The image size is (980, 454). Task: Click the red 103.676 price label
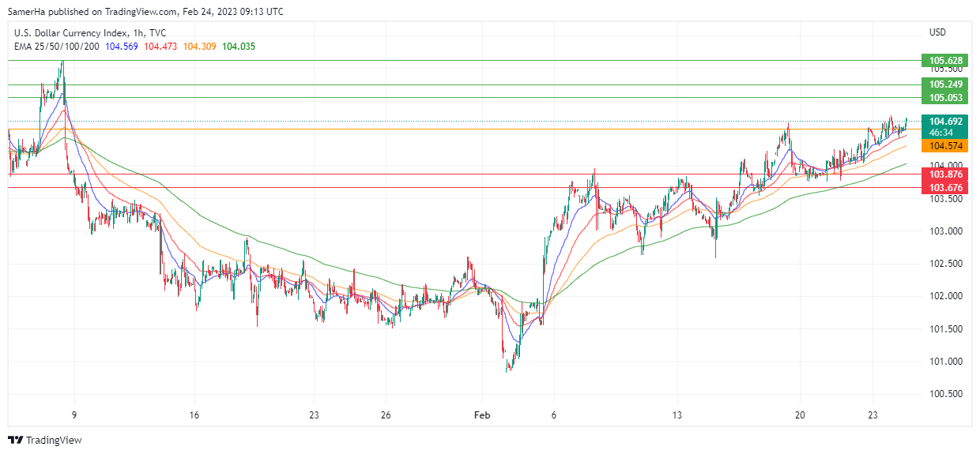[x=945, y=187]
